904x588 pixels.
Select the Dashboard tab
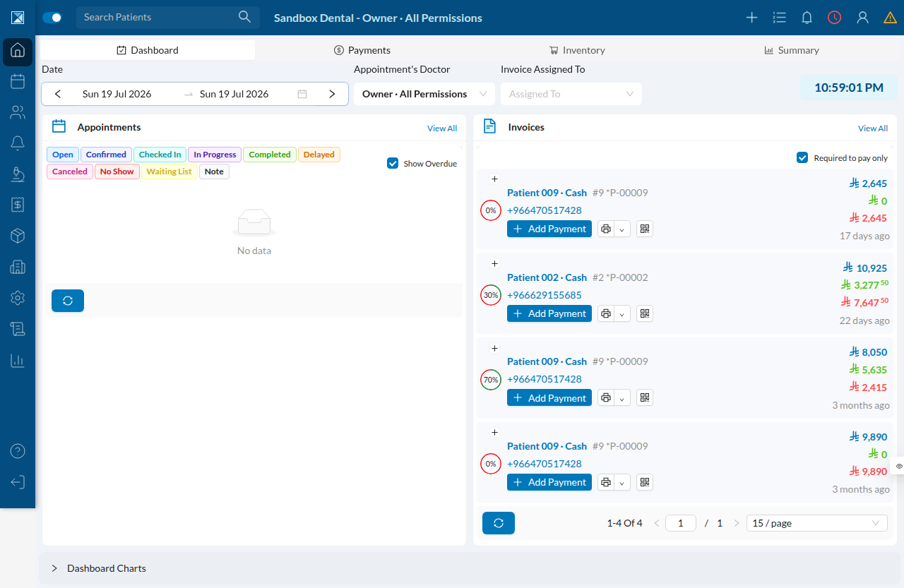point(148,50)
